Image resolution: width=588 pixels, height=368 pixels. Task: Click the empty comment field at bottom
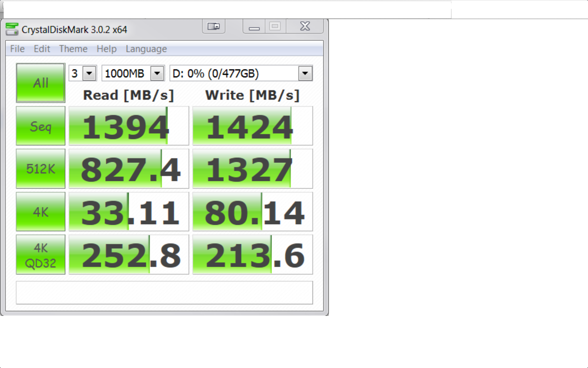pyautogui.click(x=164, y=293)
